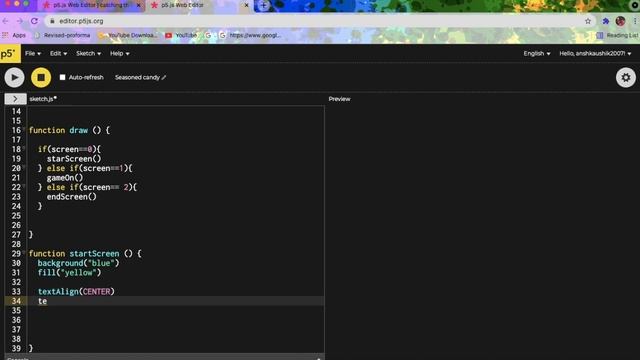Run the sketch with the Play button
This screenshot has height=360, width=640.
pyautogui.click(x=14, y=77)
